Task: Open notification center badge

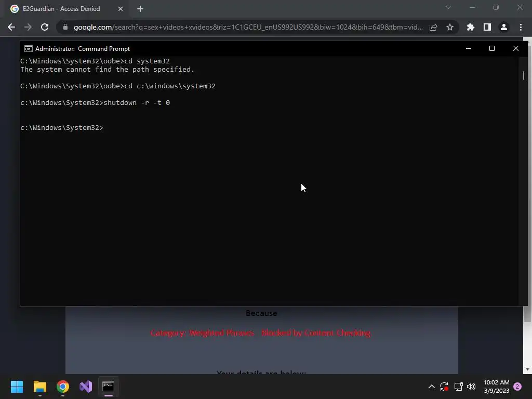Action: (517, 387)
